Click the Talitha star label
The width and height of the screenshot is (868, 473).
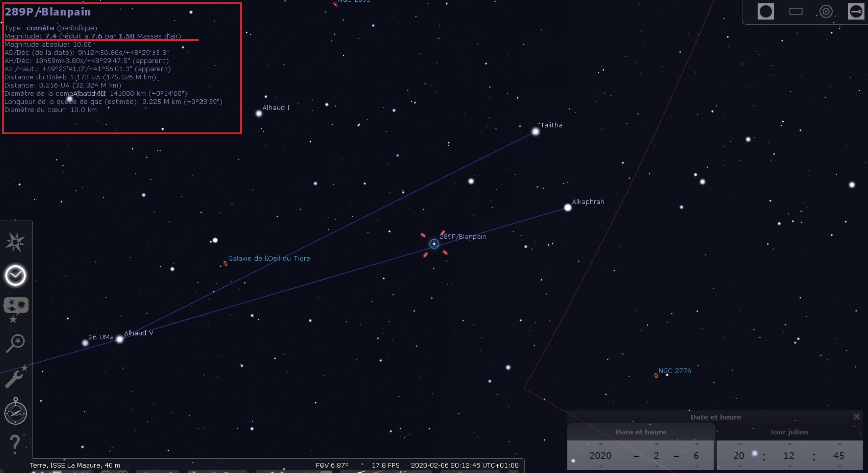click(551, 125)
